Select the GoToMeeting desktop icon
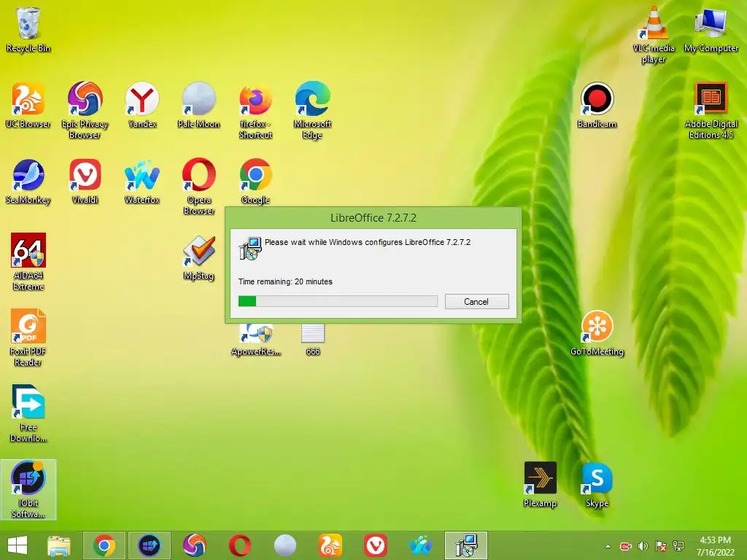 point(597,333)
